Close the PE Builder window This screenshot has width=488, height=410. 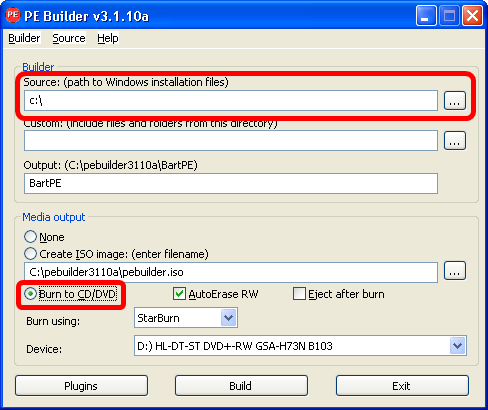[x=472, y=15]
